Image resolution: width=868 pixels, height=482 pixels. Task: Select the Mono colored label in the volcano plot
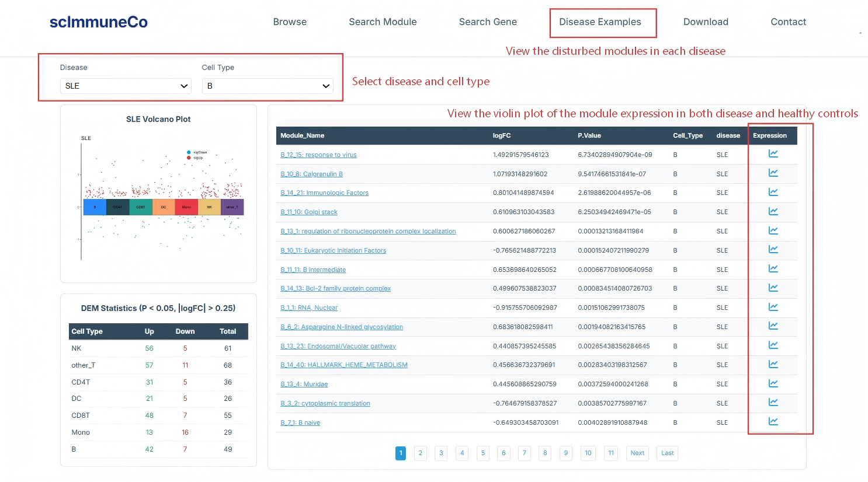point(186,207)
